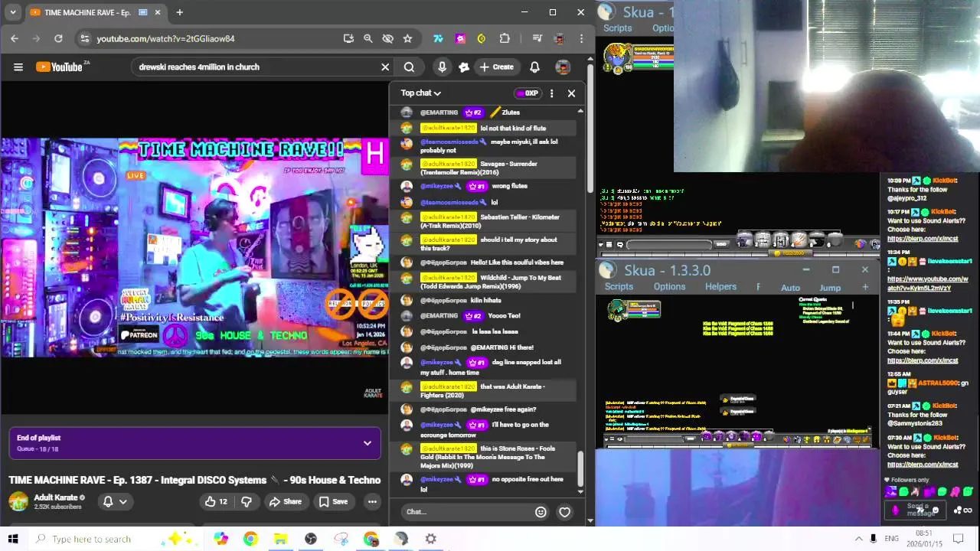Close the live chat panel

(571, 93)
